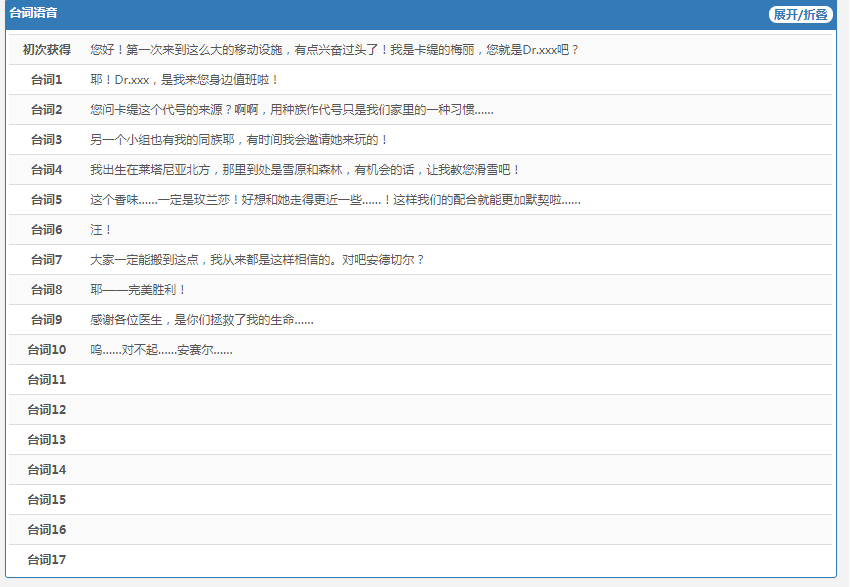Viewport: 850px width, 587px height.
Task: Click the 台词10 row label
Action: tap(47, 350)
